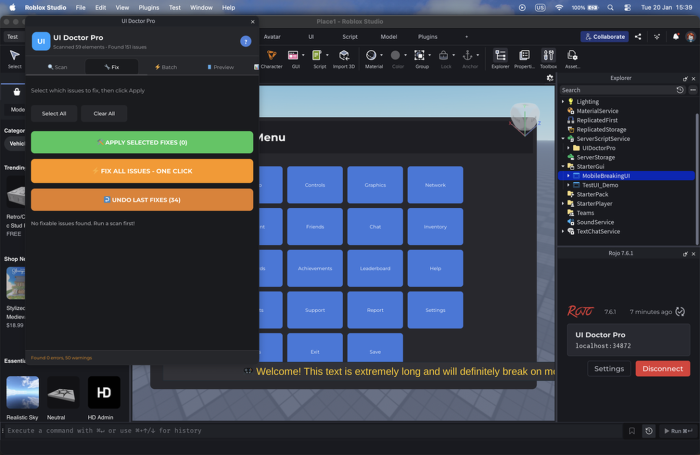Open the Color dropdown arrow
The width and height of the screenshot is (700, 455).
tap(405, 55)
